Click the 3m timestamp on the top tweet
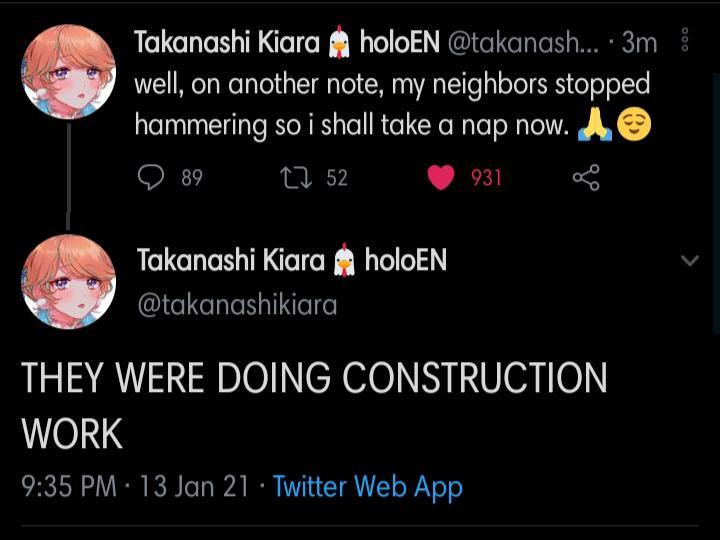The width and height of the screenshot is (720, 540). (639, 42)
